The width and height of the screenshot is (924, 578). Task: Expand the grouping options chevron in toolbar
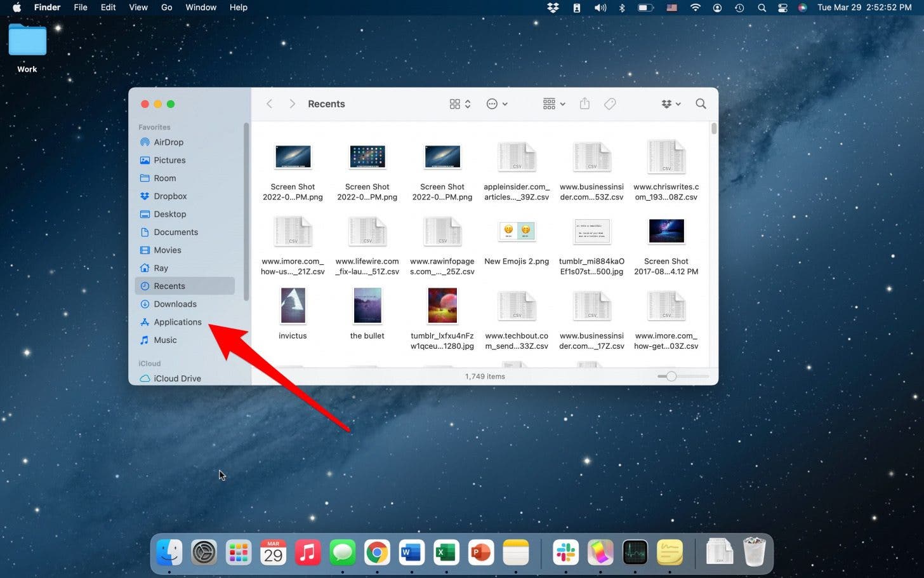click(562, 104)
